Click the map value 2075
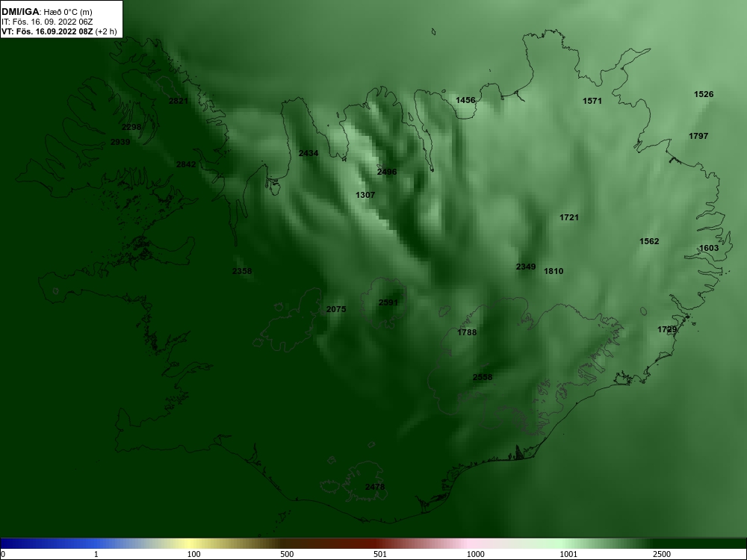 [x=336, y=309]
